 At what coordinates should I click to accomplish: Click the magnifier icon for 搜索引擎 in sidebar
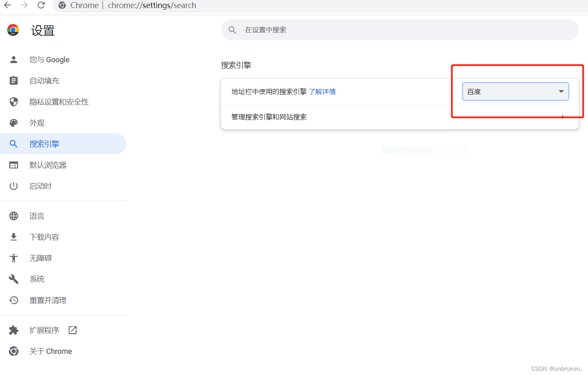(x=13, y=144)
